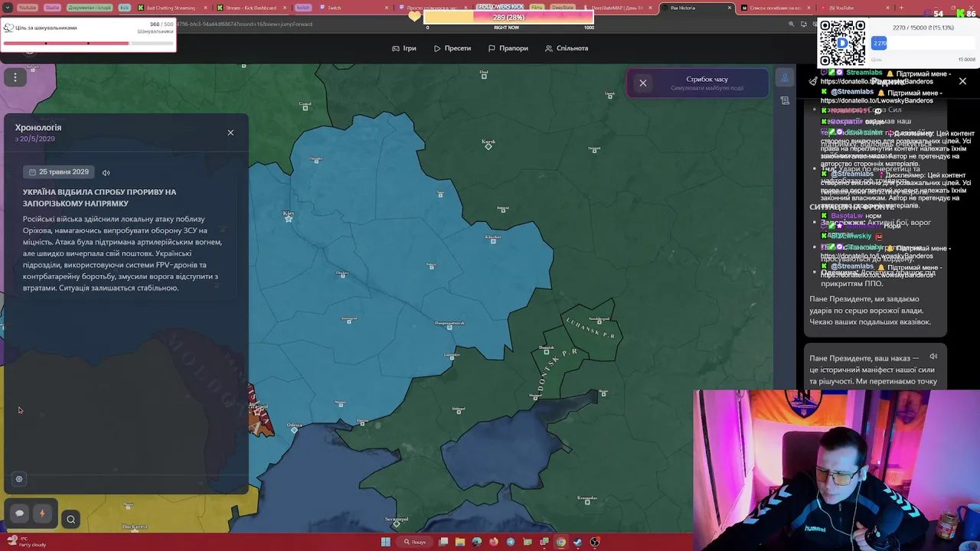Click the document icon on map's right edge
The height and width of the screenshot is (551, 980).
[785, 100]
